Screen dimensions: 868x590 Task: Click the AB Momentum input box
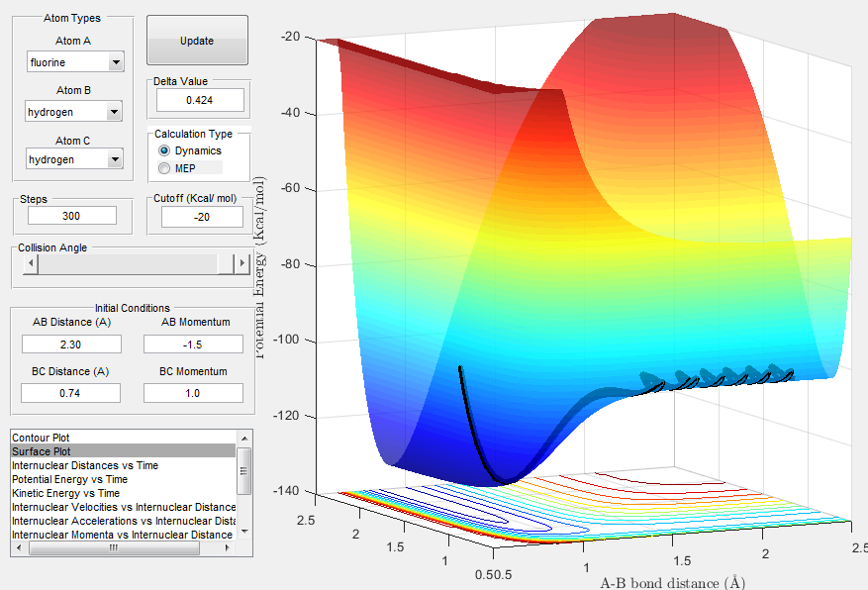193,344
